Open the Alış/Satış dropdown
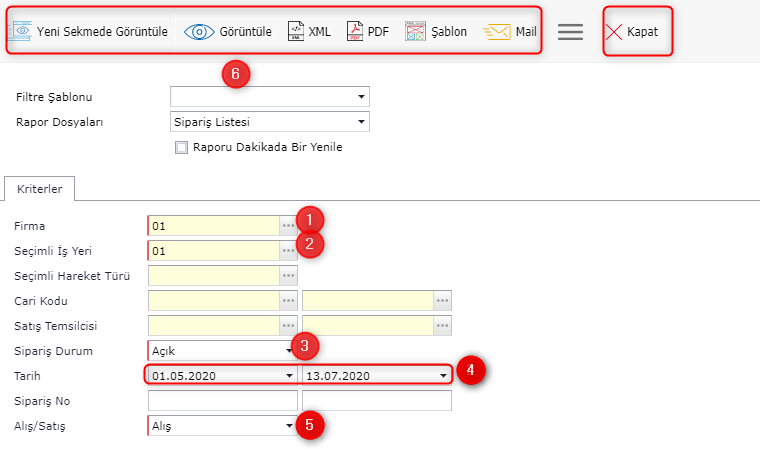The width and height of the screenshot is (760, 450). pyautogui.click(x=288, y=426)
